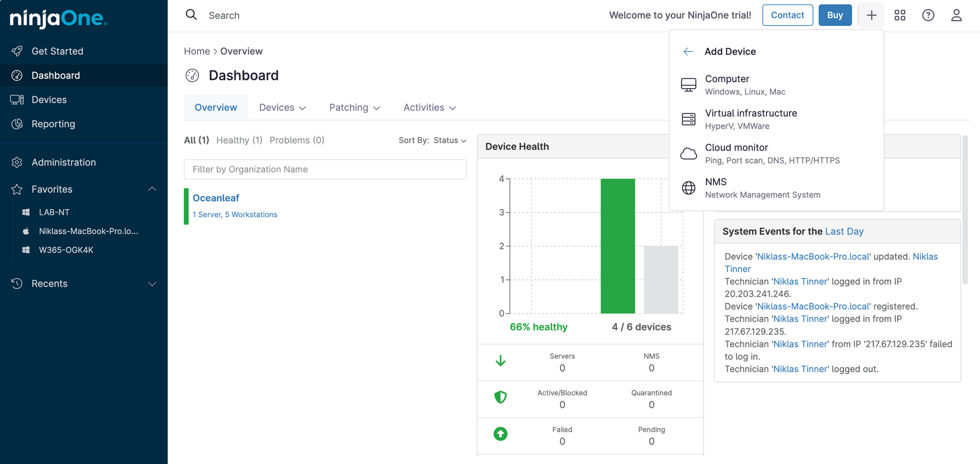Click the Computer monitor icon
The image size is (980, 464).
tap(688, 85)
